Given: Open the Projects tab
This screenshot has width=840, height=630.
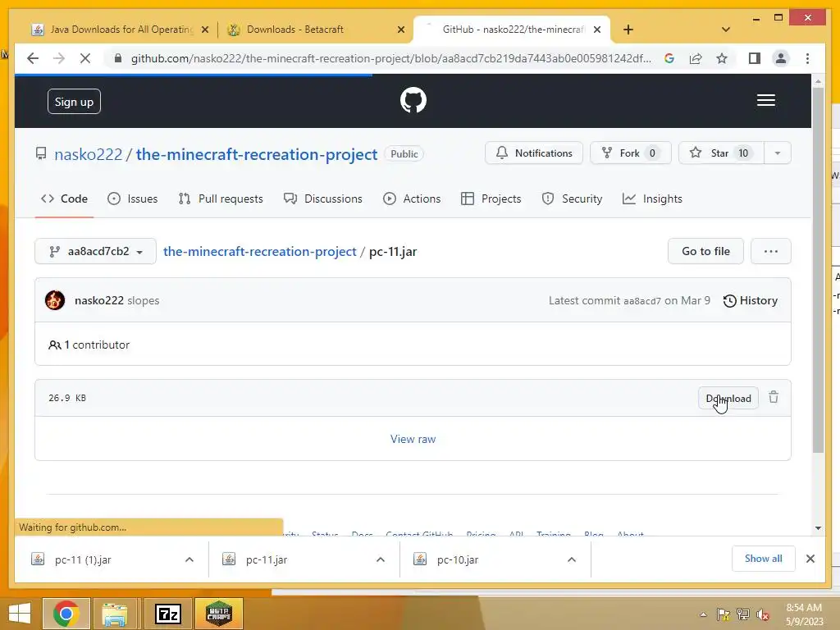Looking at the screenshot, I should pyautogui.click(x=491, y=199).
